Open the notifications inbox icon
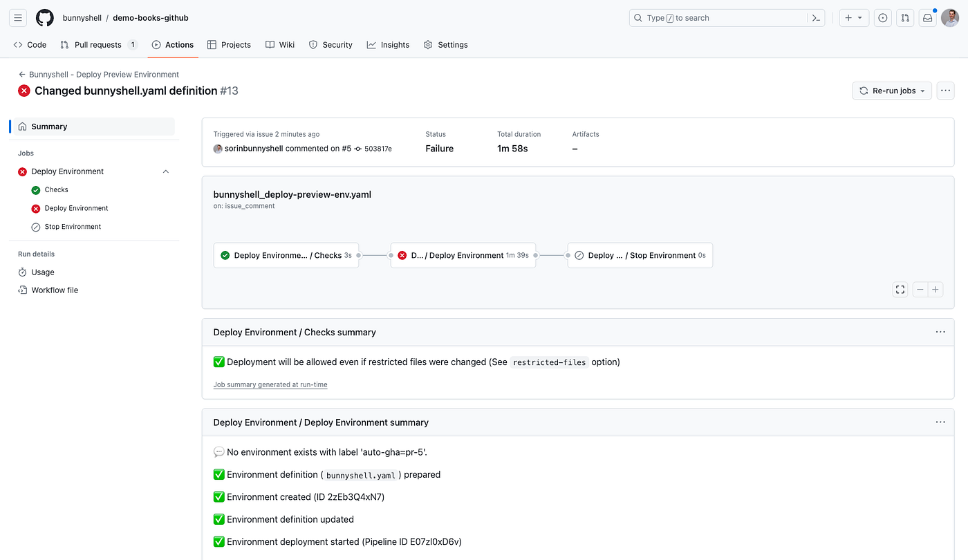968x560 pixels. 928,18
